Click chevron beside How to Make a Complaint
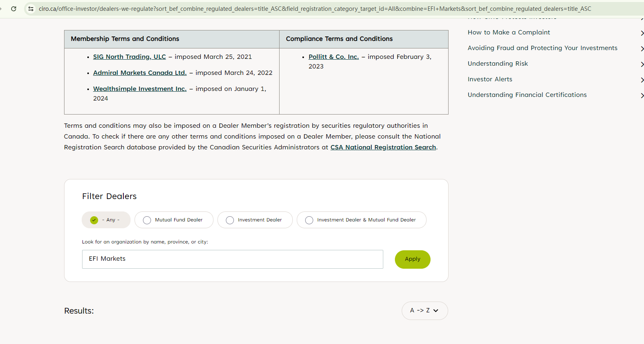Screen dimensions: 644x344 point(642,33)
